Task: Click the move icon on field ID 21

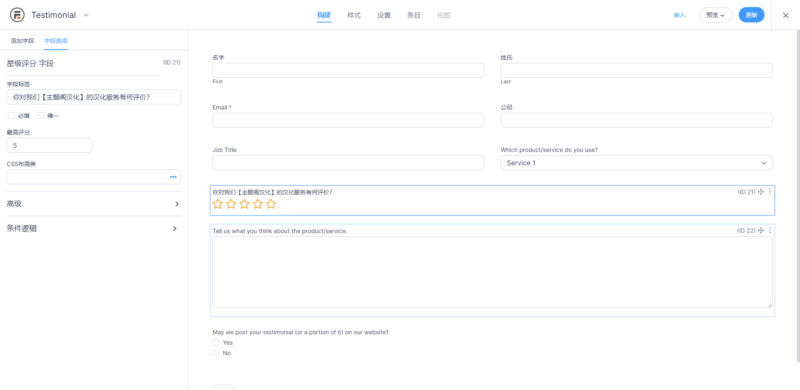Action: tap(761, 192)
